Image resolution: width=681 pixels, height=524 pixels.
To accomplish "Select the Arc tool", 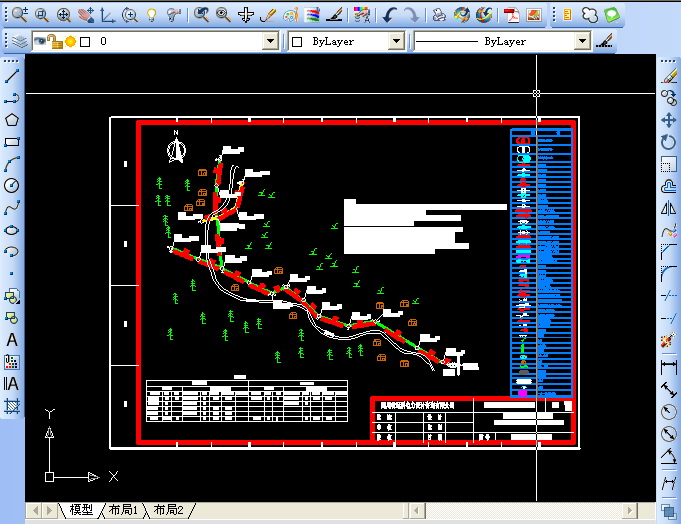I will click(x=12, y=164).
